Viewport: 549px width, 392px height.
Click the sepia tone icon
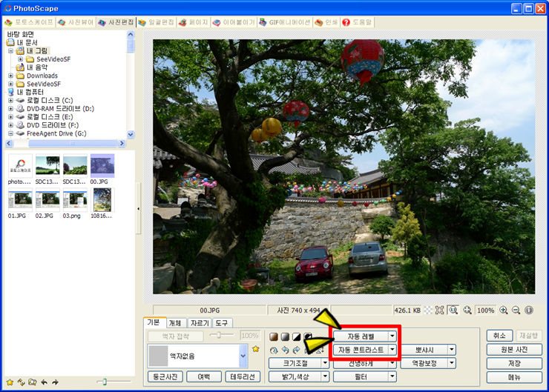(273, 337)
